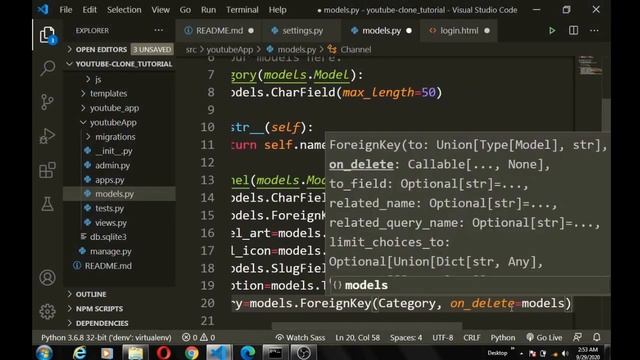Expand the OUTLINE section
The height and width of the screenshot is (360, 640).
pyautogui.click(x=91, y=294)
